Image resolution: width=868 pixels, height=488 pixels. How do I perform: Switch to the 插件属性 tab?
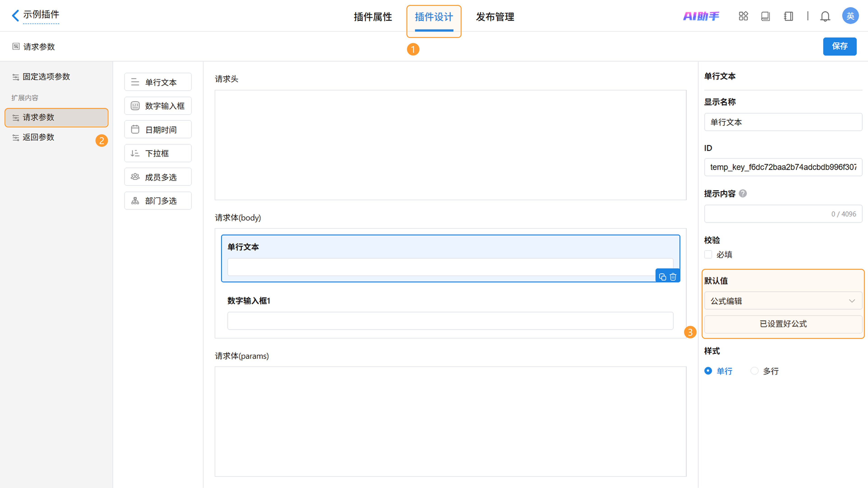click(373, 17)
